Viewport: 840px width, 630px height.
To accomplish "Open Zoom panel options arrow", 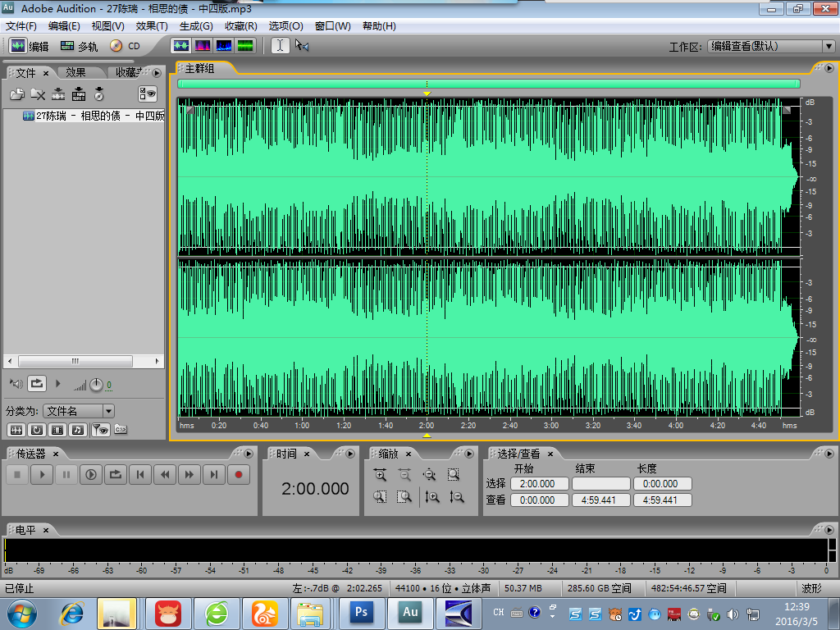I will click(469, 454).
